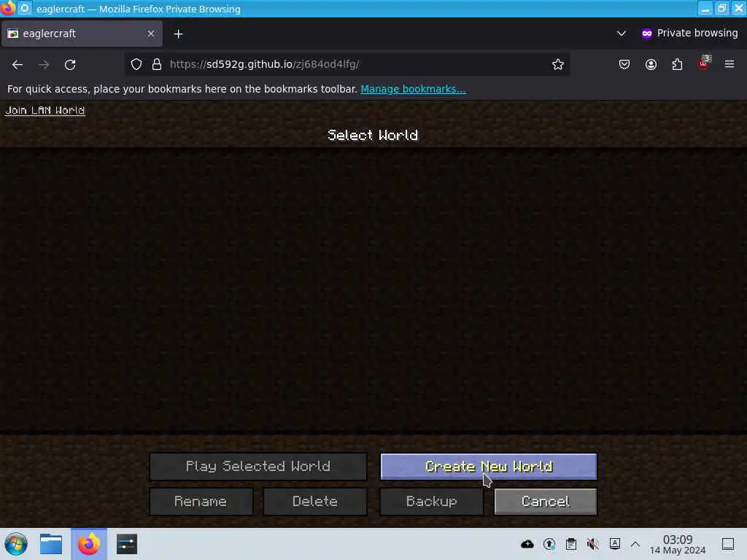Reload the current page

(x=70, y=64)
